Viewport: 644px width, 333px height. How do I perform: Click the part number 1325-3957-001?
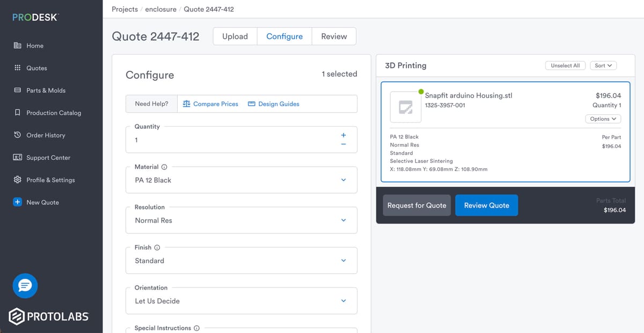click(x=445, y=105)
